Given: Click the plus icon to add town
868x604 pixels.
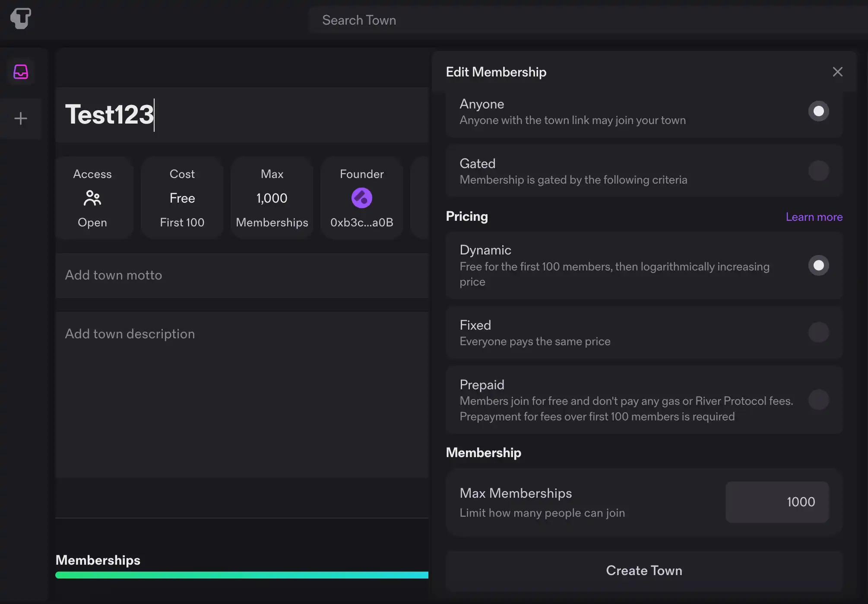Looking at the screenshot, I should tap(21, 118).
